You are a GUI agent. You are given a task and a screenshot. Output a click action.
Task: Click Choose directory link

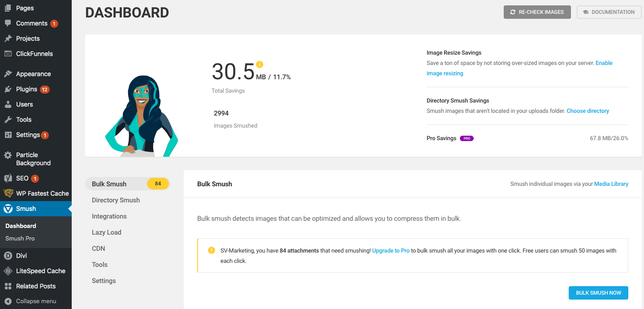tap(588, 111)
